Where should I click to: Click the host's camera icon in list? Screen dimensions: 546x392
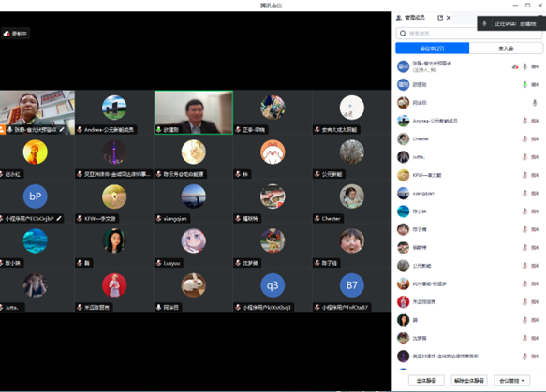[x=535, y=66]
